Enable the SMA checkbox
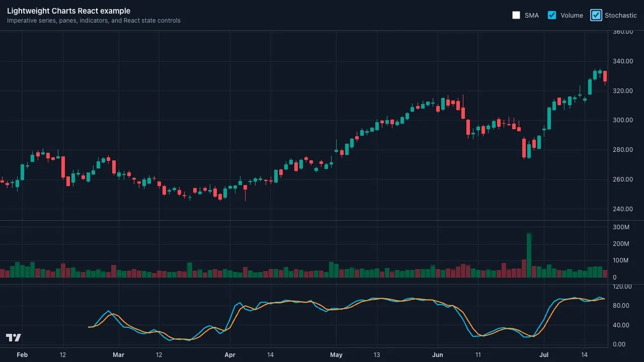644x362 pixels. point(516,15)
